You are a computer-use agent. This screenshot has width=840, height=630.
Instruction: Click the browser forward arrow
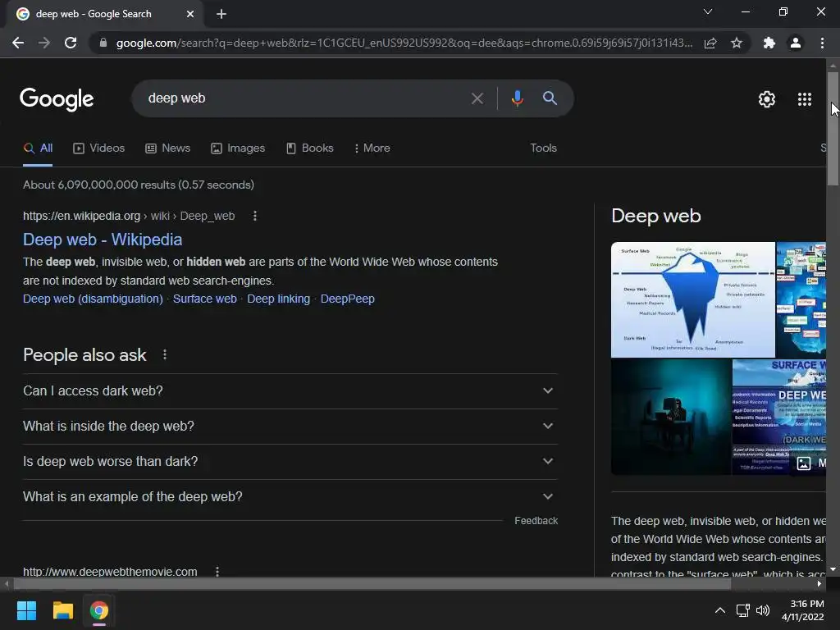(x=44, y=43)
